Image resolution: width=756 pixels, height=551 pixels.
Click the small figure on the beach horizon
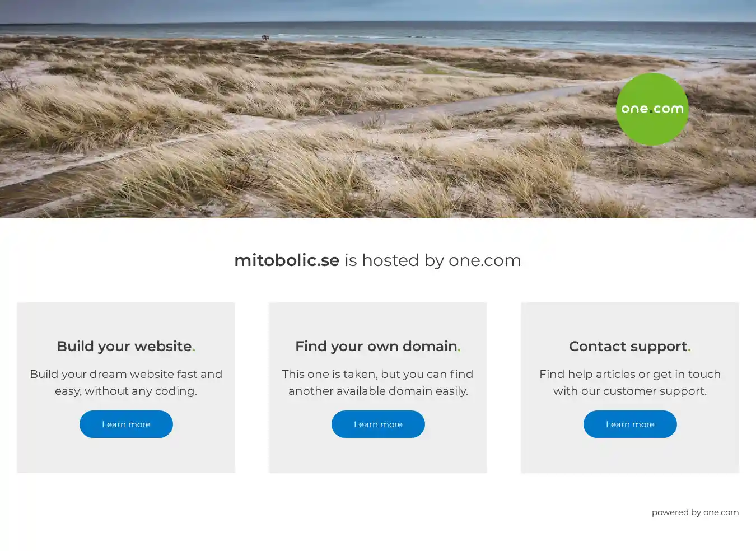pyautogui.click(x=265, y=38)
